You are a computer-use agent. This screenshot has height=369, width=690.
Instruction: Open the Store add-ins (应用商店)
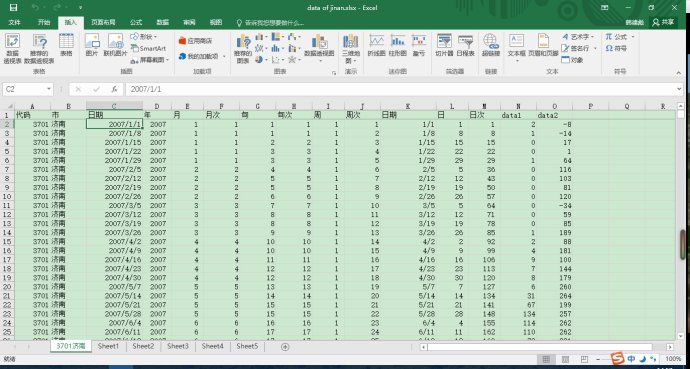[x=196, y=41]
